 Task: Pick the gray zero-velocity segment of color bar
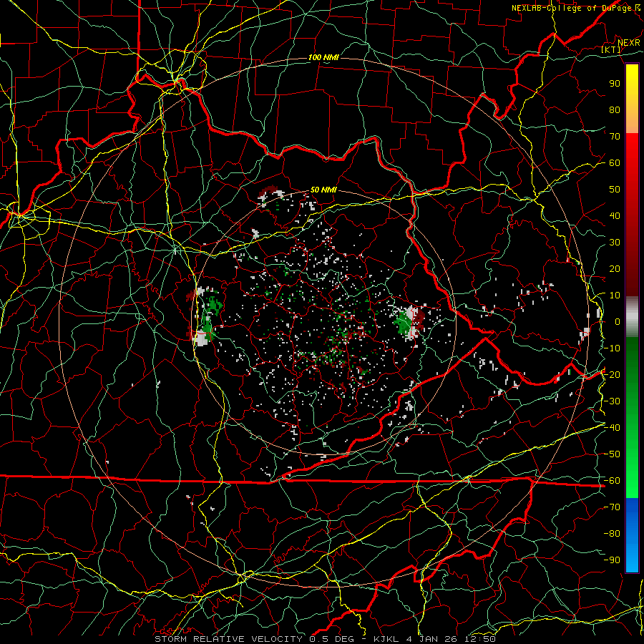(632, 316)
